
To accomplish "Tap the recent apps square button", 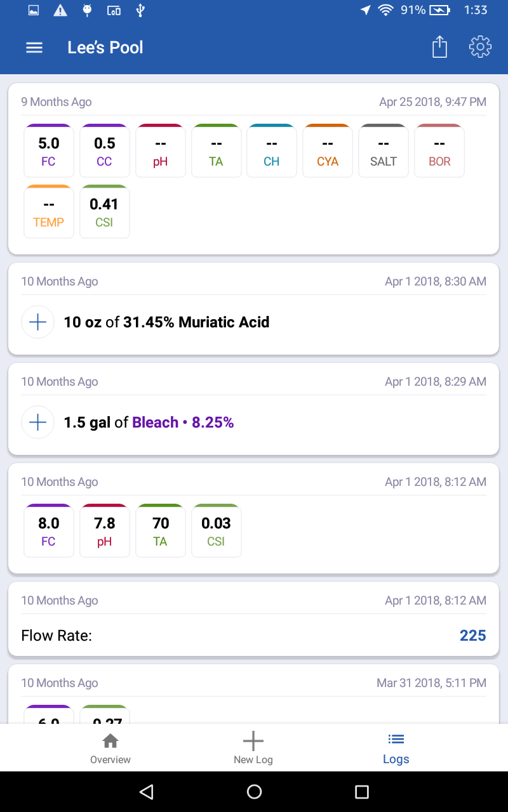I will (x=361, y=792).
